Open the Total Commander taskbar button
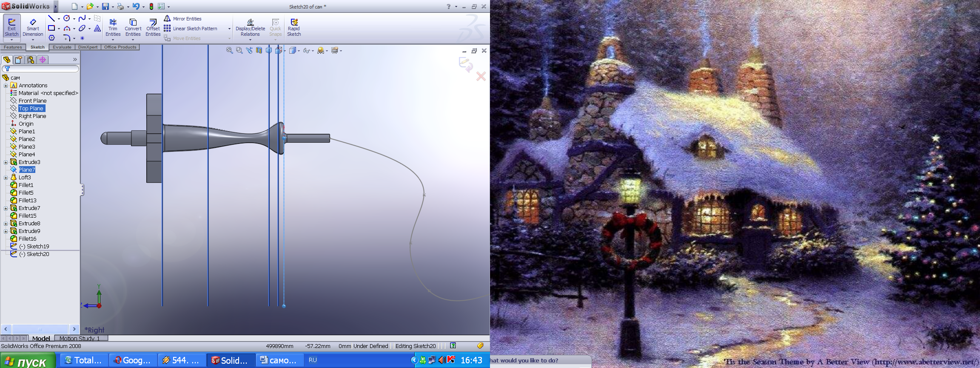Screen dimensions: 980x368 click(x=83, y=360)
